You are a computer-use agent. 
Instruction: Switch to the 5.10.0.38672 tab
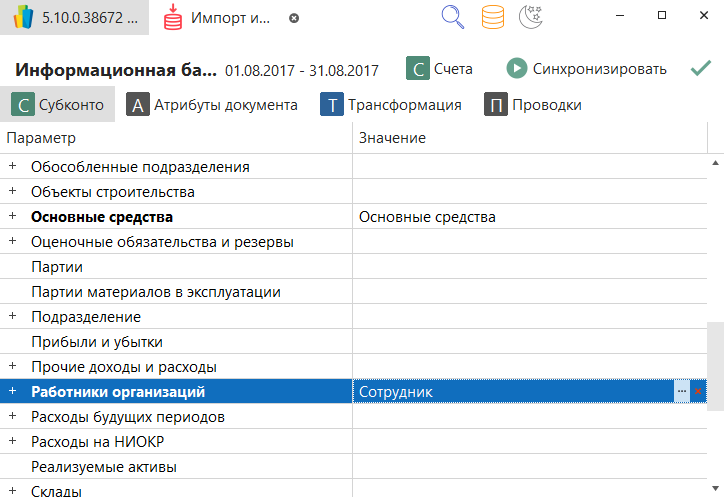point(75,18)
